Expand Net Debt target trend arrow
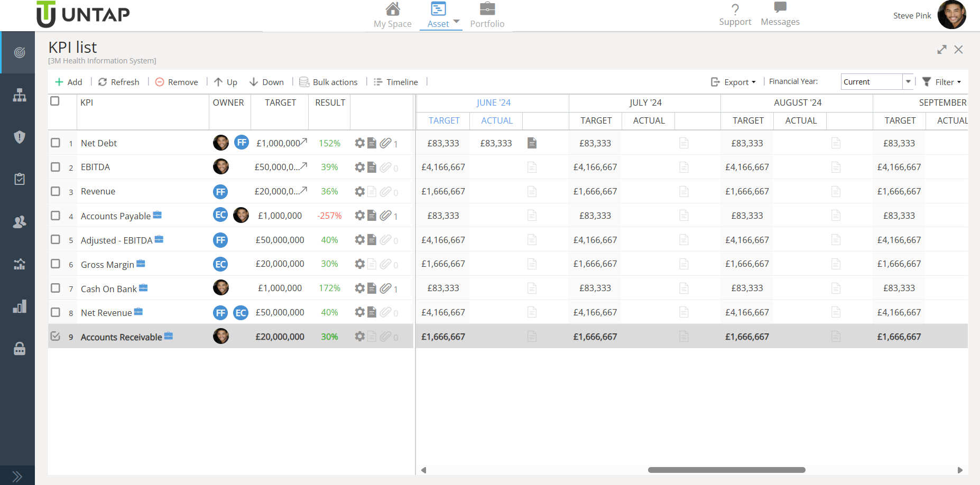The width and height of the screenshot is (980, 485). coord(304,142)
